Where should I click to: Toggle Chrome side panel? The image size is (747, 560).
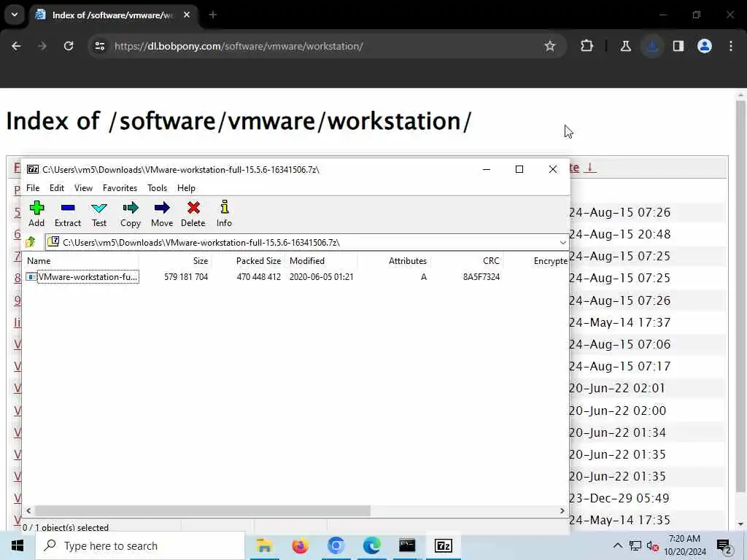click(678, 46)
